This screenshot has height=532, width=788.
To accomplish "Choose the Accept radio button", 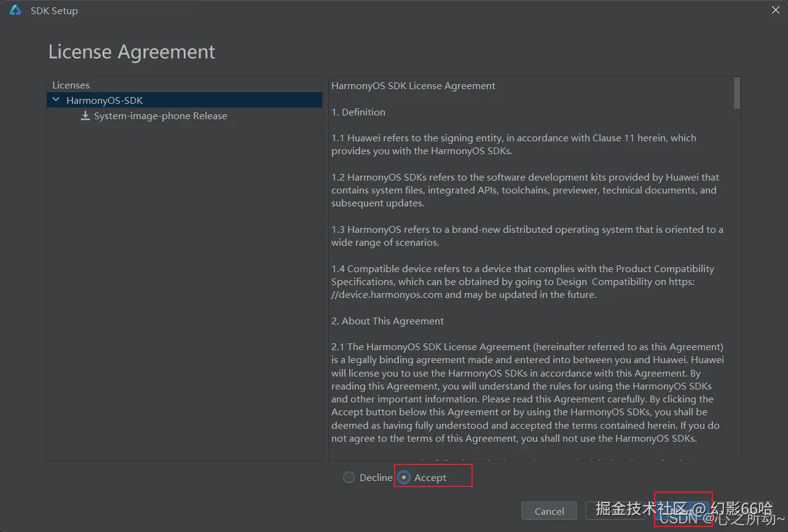I will tap(404, 477).
